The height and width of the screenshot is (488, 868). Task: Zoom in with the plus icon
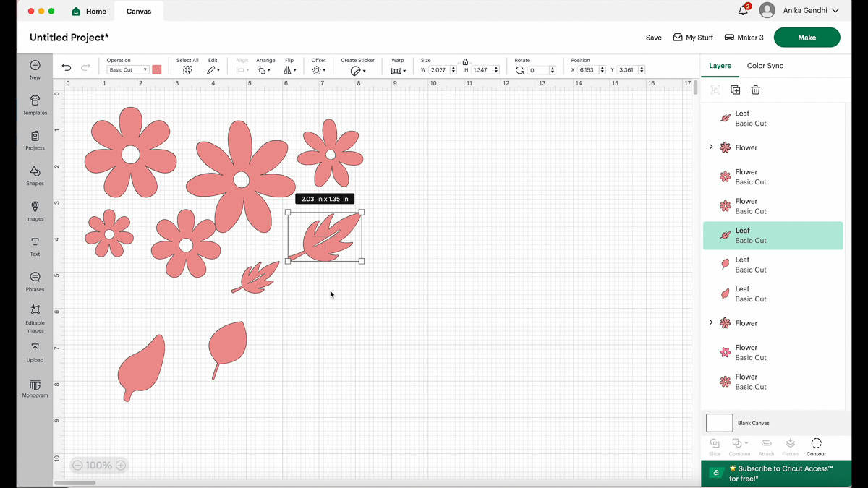[x=121, y=465]
